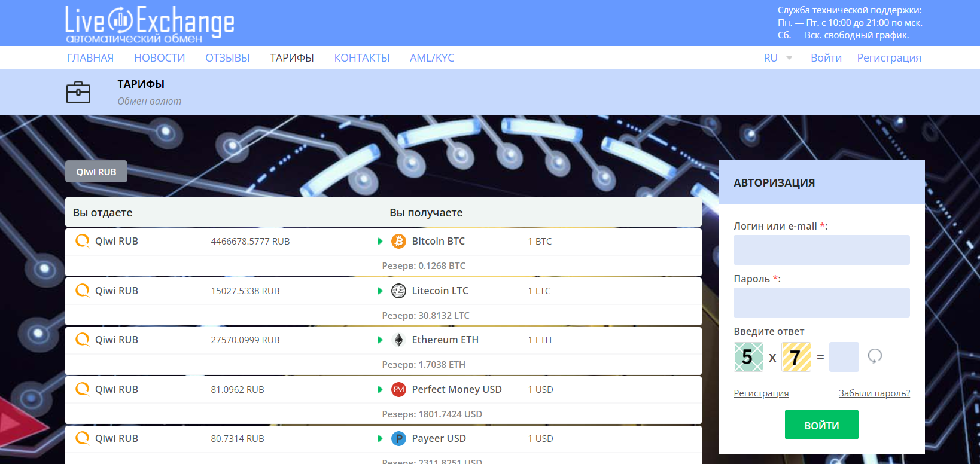Click Ethereum ETH currency name
This screenshot has height=464, width=980.
pos(445,340)
